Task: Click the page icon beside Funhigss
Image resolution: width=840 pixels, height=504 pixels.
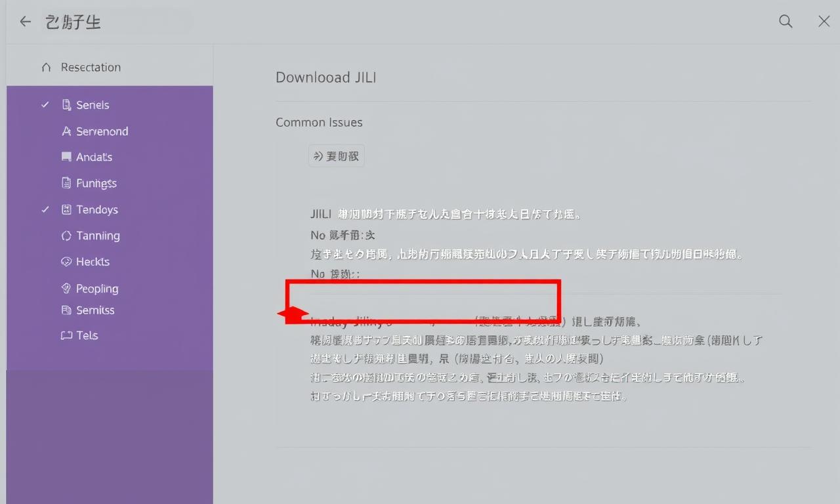Action: tap(66, 183)
